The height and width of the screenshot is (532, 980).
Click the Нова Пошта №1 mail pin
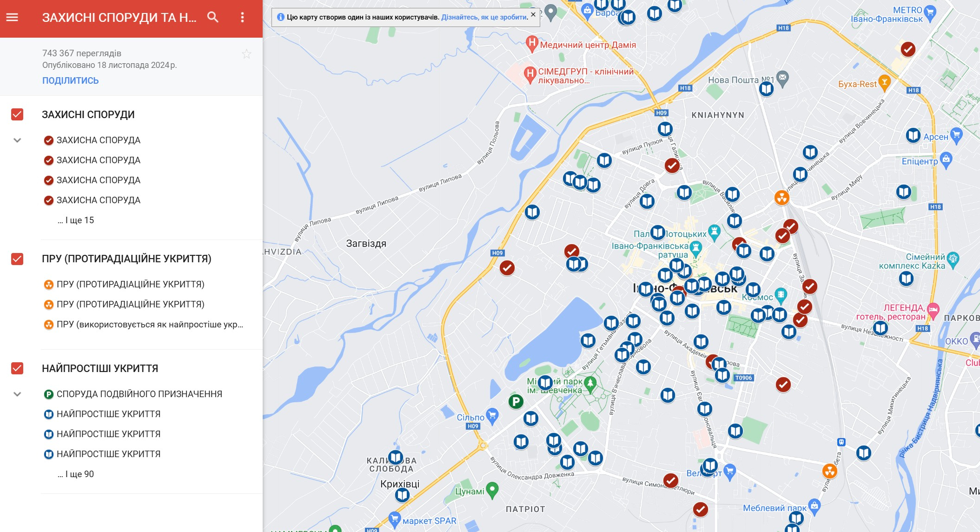[x=782, y=79]
